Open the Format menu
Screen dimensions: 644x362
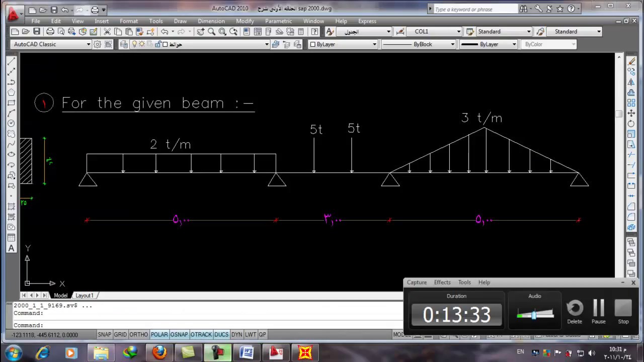coord(129,21)
